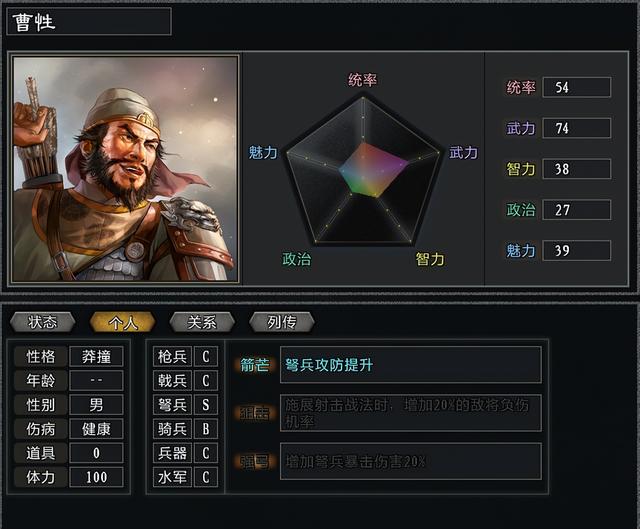Image resolution: width=640 pixels, height=529 pixels.
Task: Select the locked 狙击 skill label
Action: click(x=254, y=413)
